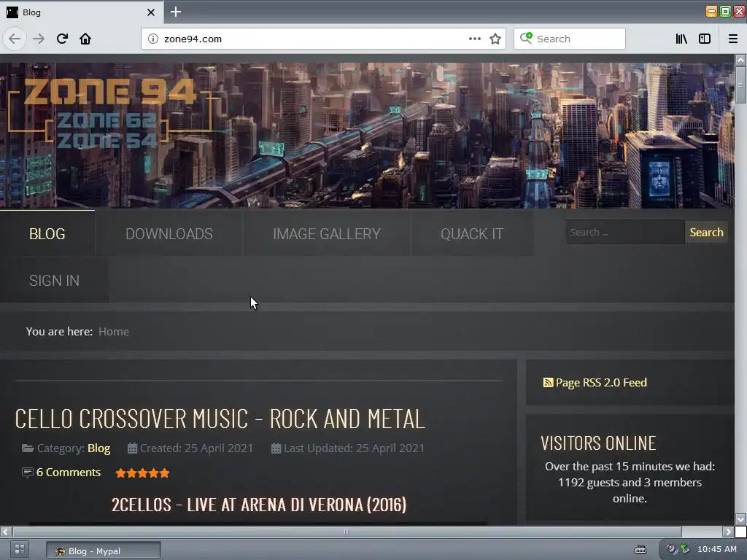Click the Visitors Online heading
747x560 pixels.
point(598,443)
